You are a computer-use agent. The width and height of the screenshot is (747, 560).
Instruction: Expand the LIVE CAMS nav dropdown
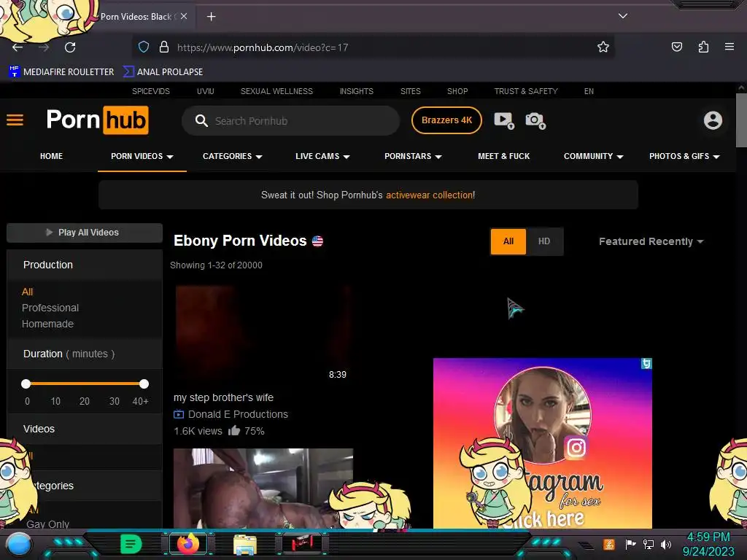[x=322, y=156]
